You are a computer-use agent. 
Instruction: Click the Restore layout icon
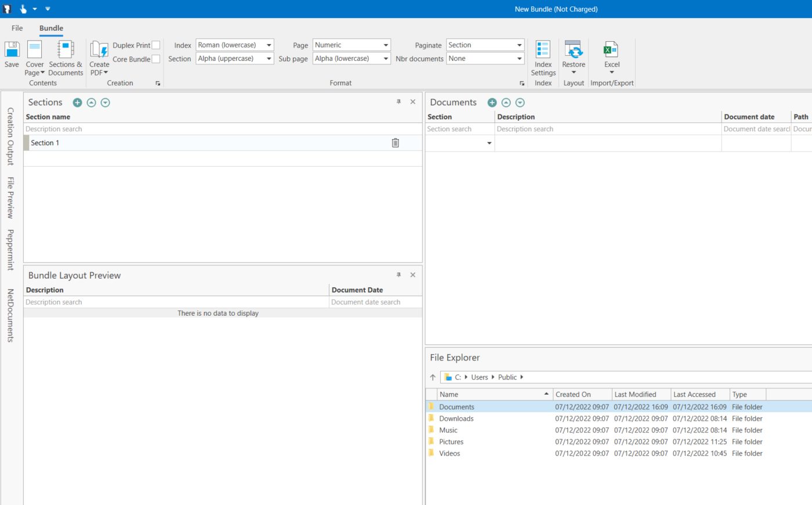coord(573,50)
